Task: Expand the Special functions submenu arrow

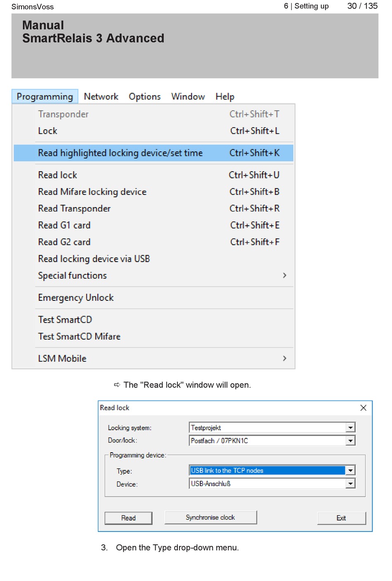Action: pyautogui.click(x=284, y=275)
